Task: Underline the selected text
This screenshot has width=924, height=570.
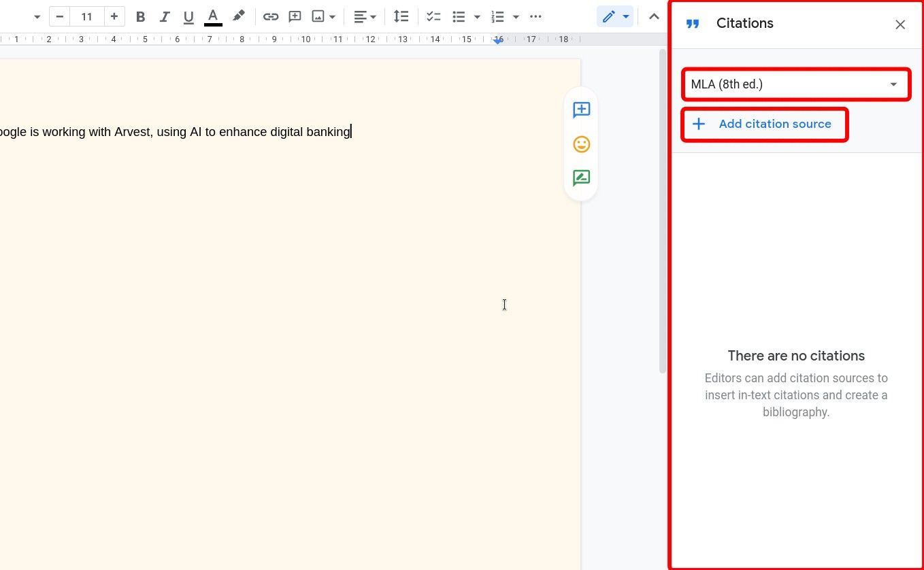Action: point(188,16)
